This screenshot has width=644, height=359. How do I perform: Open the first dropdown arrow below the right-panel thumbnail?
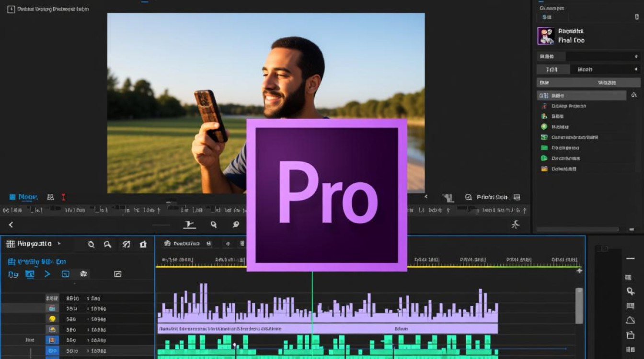point(636,56)
